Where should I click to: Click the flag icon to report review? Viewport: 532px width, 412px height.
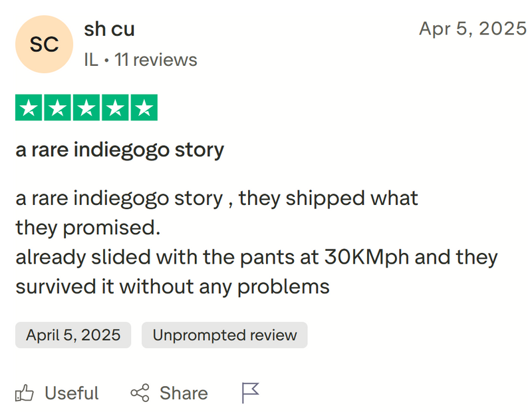[x=250, y=393]
